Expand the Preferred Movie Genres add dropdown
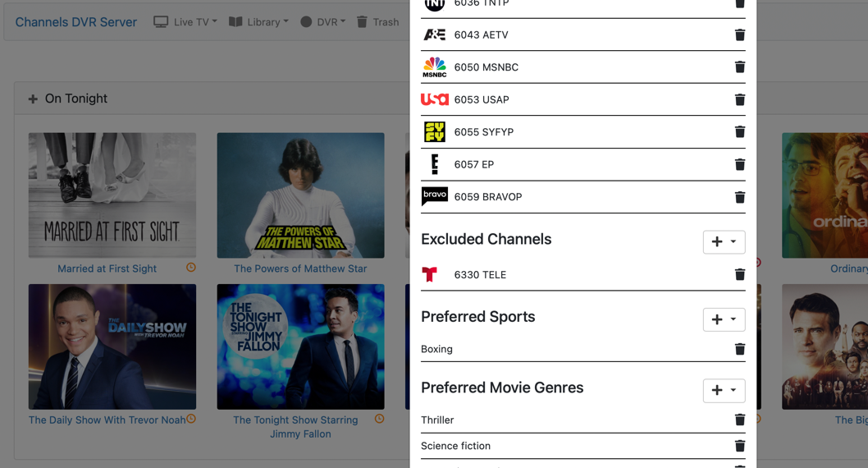The width and height of the screenshot is (868, 468). [724, 391]
